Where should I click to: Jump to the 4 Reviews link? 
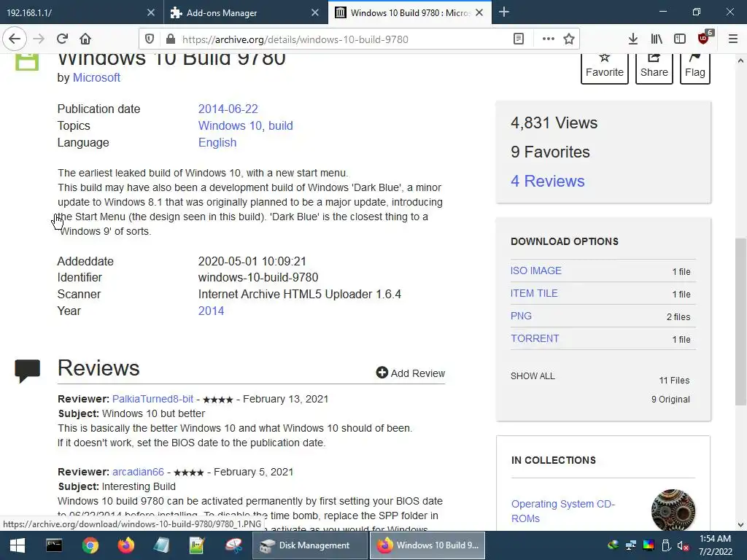pyautogui.click(x=547, y=181)
